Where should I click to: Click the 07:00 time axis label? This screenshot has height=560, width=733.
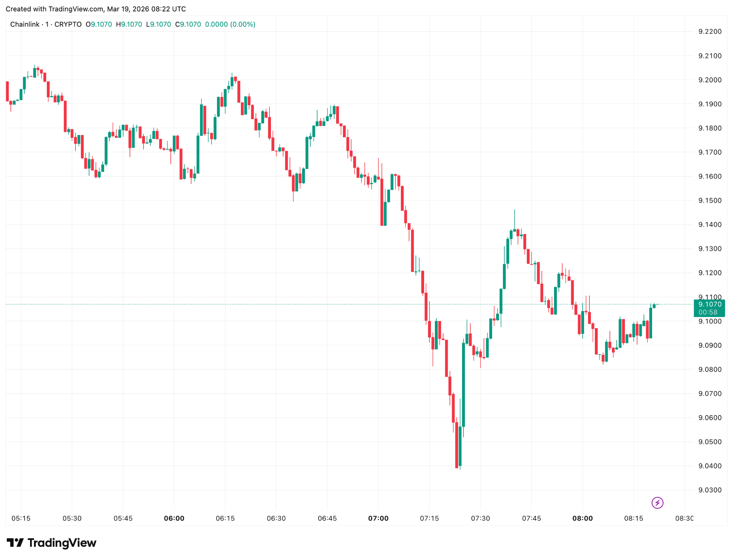(378, 518)
